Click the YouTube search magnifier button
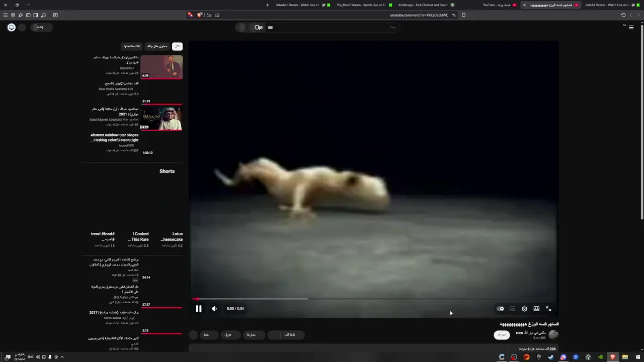 (258, 28)
